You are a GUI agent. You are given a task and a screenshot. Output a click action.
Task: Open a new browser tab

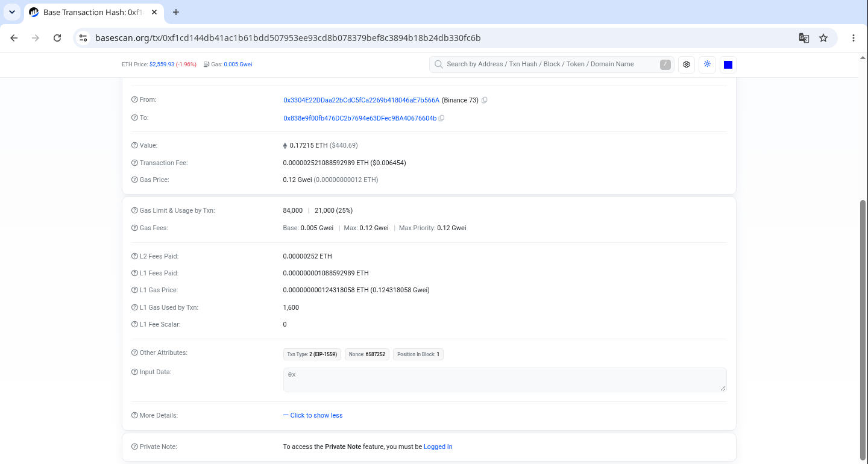click(x=176, y=12)
